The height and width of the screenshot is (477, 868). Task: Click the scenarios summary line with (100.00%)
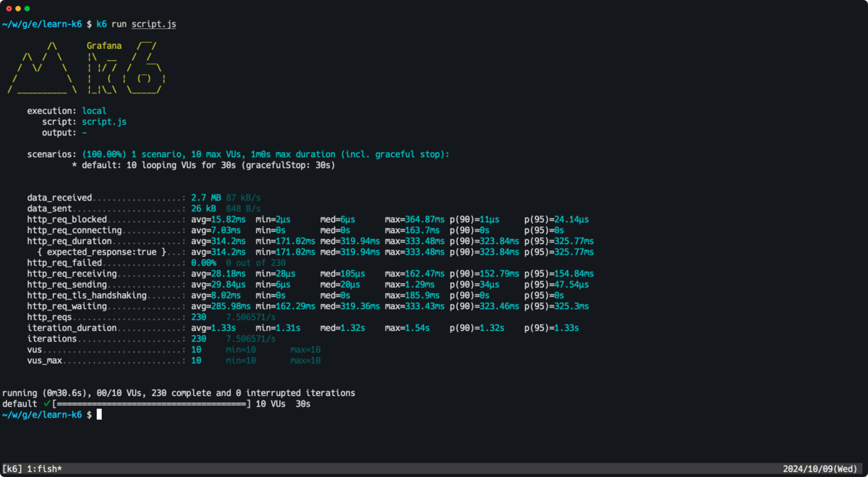(238, 154)
